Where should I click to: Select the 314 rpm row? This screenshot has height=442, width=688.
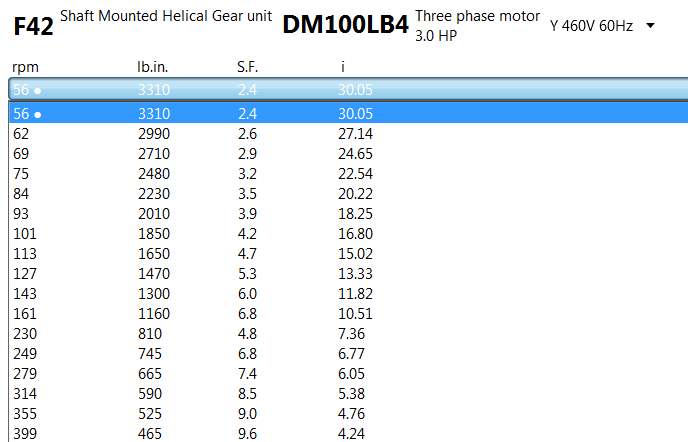[x=348, y=393]
